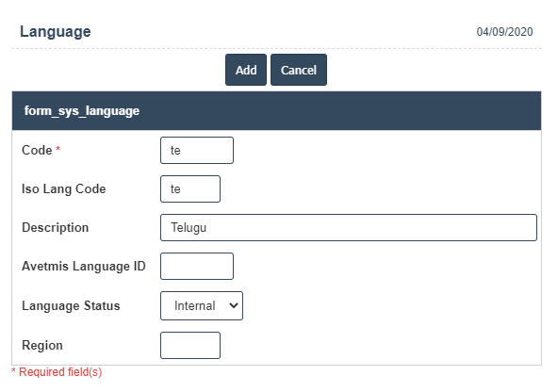Click the Description label text
This screenshot has height=392, width=558.
click(x=56, y=228)
